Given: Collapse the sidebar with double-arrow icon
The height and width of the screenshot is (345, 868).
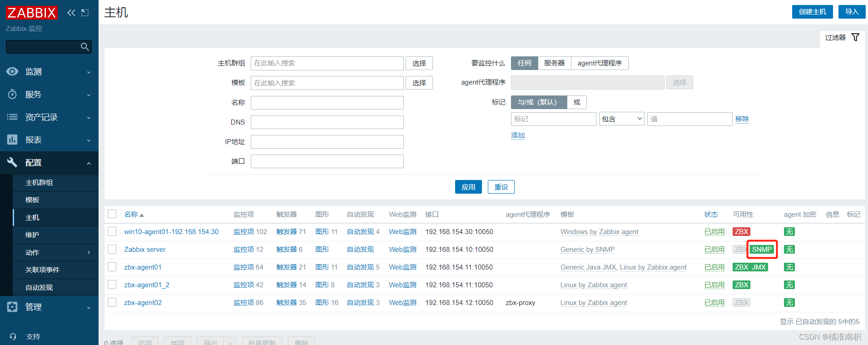Looking at the screenshot, I should (71, 13).
